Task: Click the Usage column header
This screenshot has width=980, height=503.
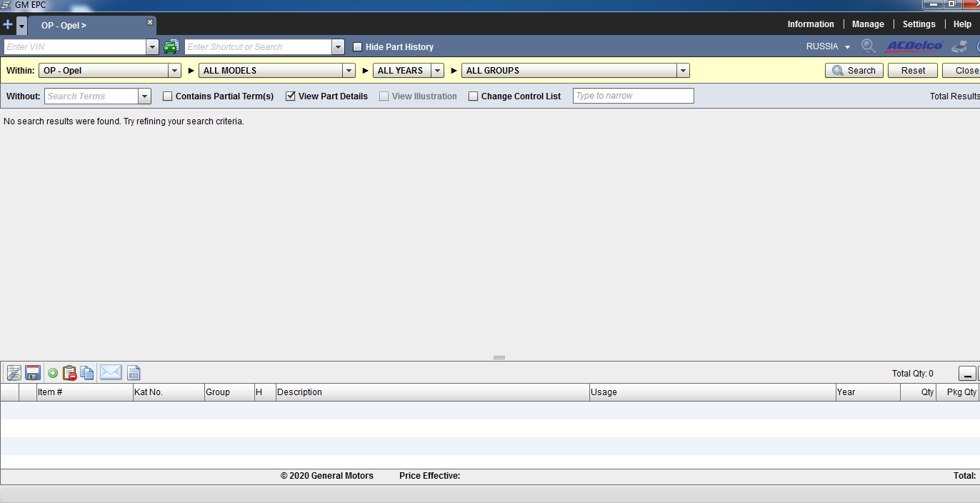Action: click(712, 392)
